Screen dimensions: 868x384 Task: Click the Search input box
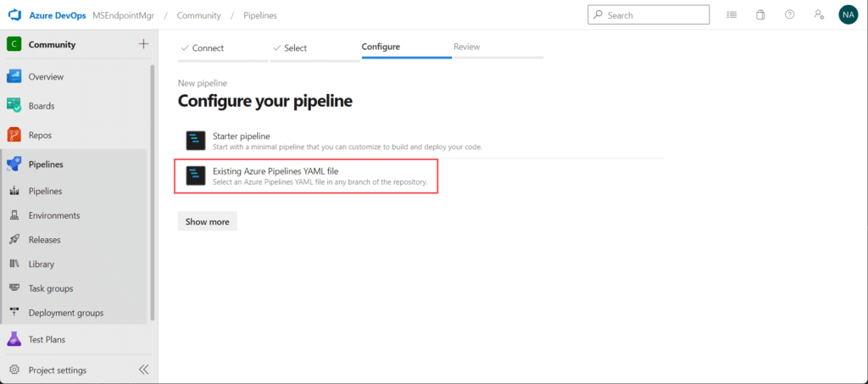click(x=648, y=15)
